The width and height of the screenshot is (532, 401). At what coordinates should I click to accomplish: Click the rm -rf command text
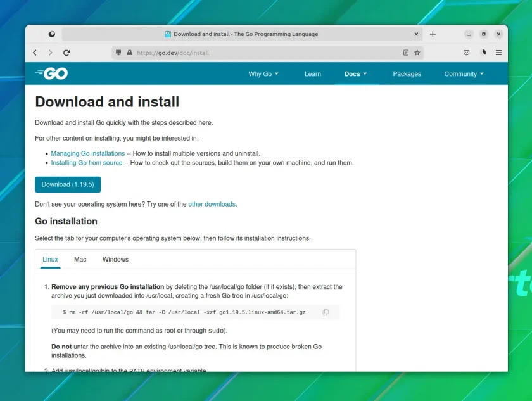pyautogui.click(x=184, y=312)
